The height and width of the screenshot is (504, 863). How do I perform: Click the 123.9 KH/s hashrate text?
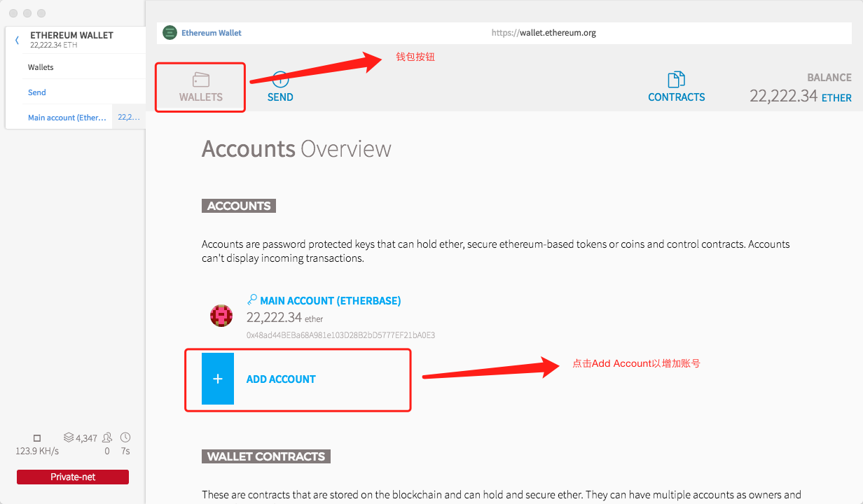[x=37, y=451]
